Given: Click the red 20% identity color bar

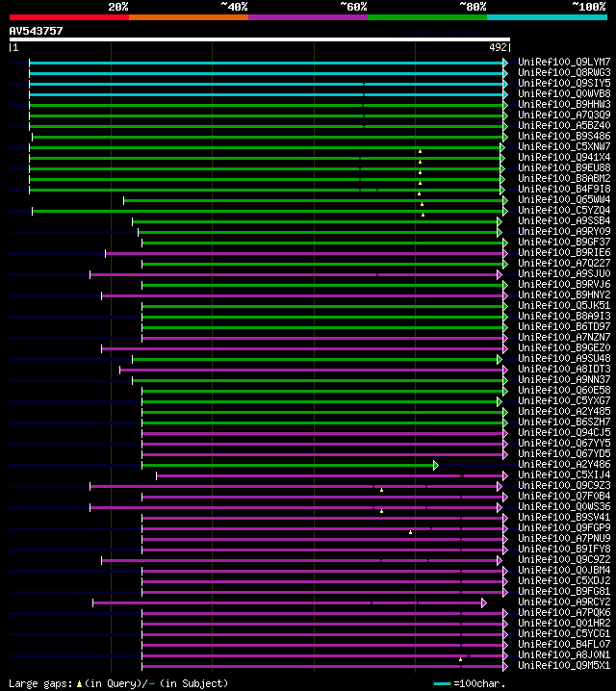Looking at the screenshot, I should tap(69, 17).
